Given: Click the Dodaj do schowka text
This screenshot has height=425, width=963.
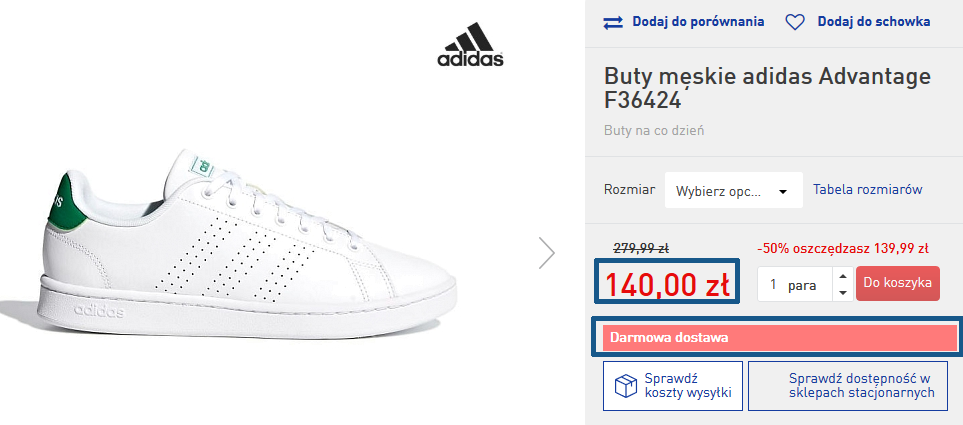Looking at the screenshot, I should (873, 21).
